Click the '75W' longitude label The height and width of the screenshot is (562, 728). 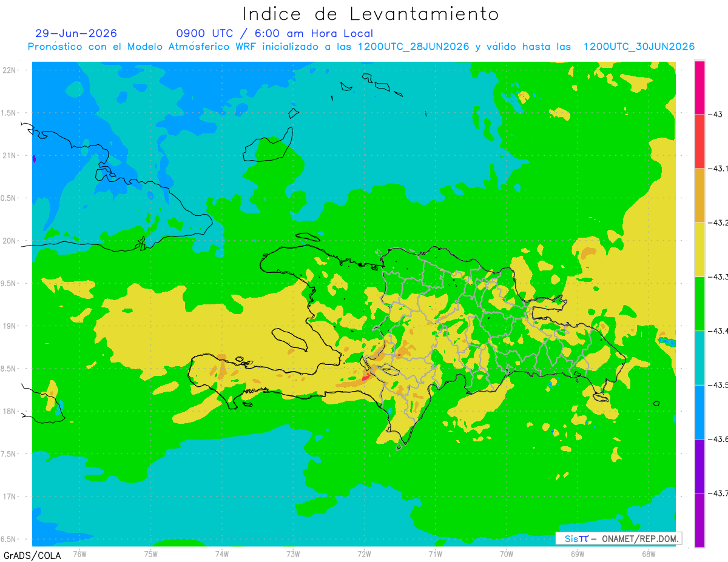click(151, 554)
